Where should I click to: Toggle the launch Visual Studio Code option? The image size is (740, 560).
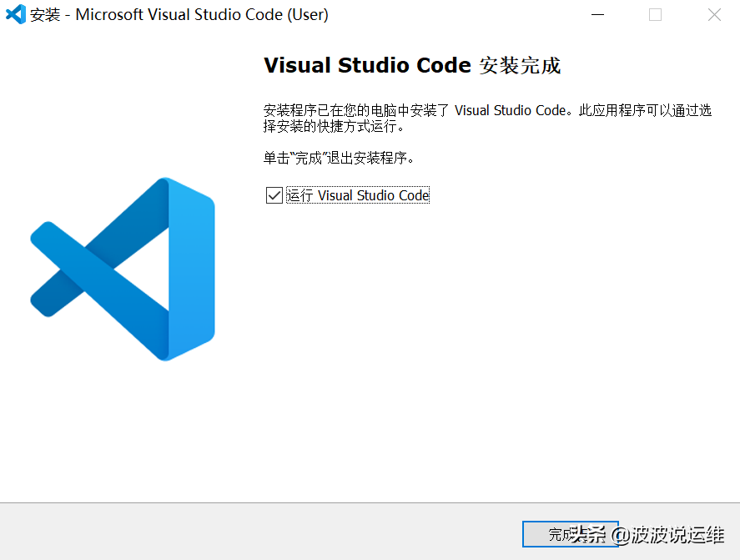pyautogui.click(x=274, y=194)
